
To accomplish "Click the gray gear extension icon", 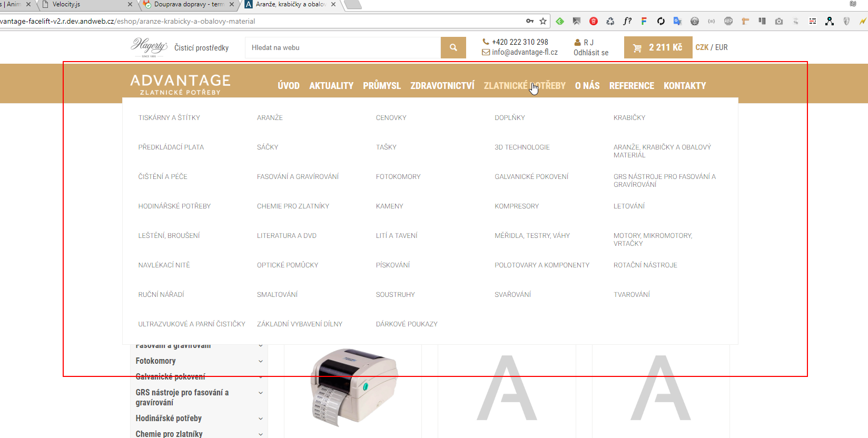I will click(x=695, y=21).
